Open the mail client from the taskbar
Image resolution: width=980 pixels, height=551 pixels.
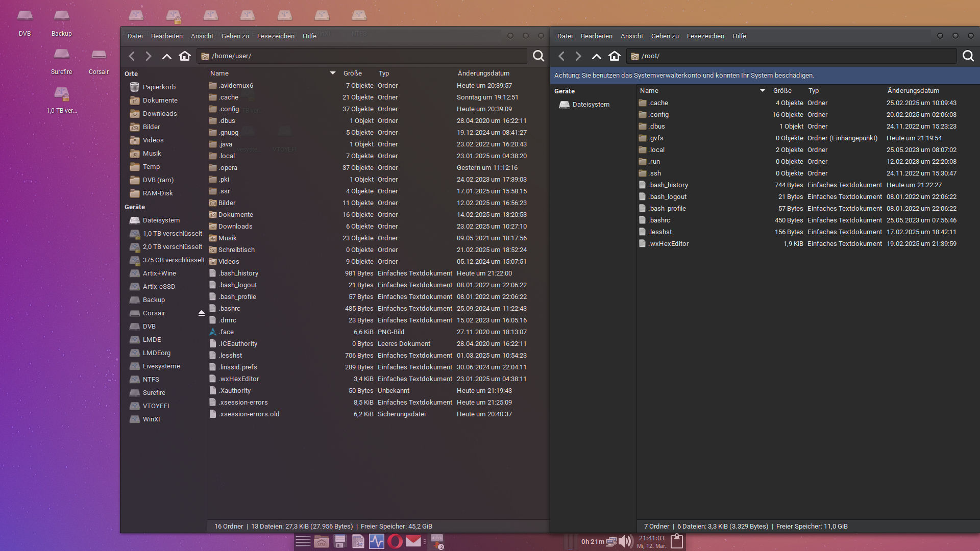tap(412, 542)
